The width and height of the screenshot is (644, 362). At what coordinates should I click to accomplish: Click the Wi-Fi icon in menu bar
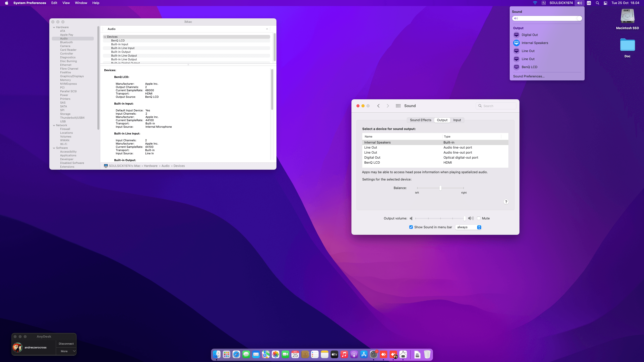(x=535, y=3)
